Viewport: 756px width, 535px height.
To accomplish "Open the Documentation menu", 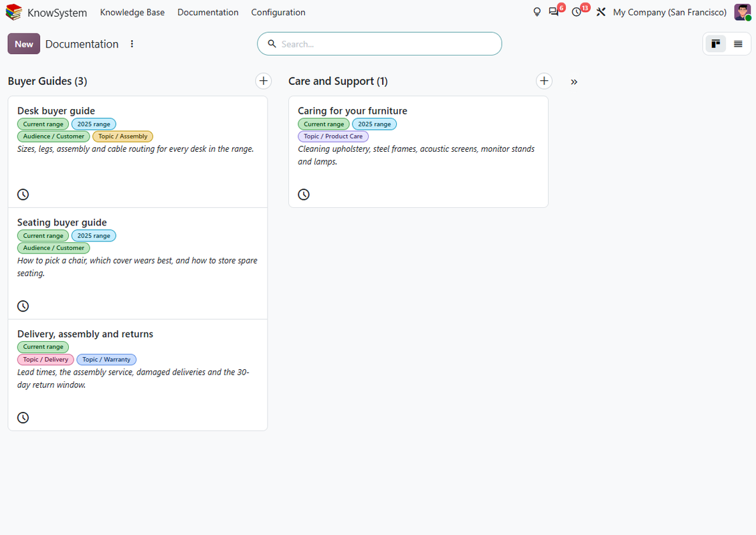I will click(x=208, y=12).
